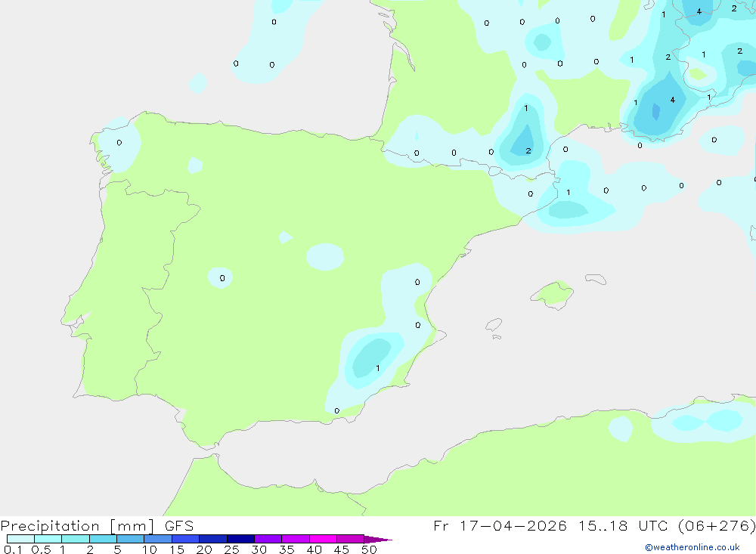
Task: Click the '0.5' legend scale label
Action: click(x=41, y=549)
